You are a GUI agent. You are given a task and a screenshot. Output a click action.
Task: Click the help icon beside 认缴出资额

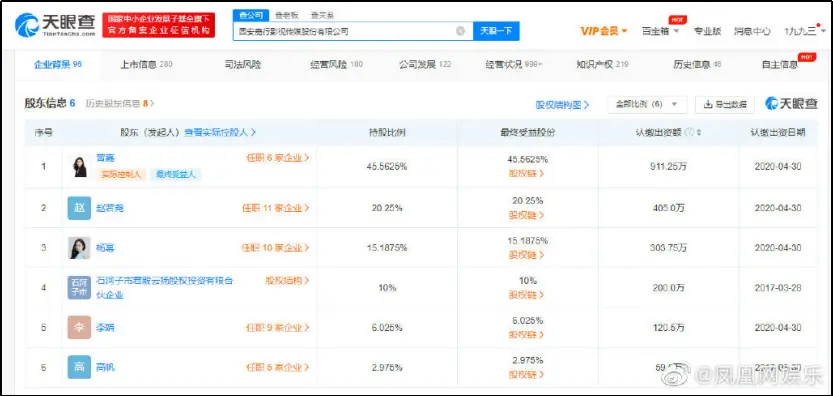pos(689,132)
